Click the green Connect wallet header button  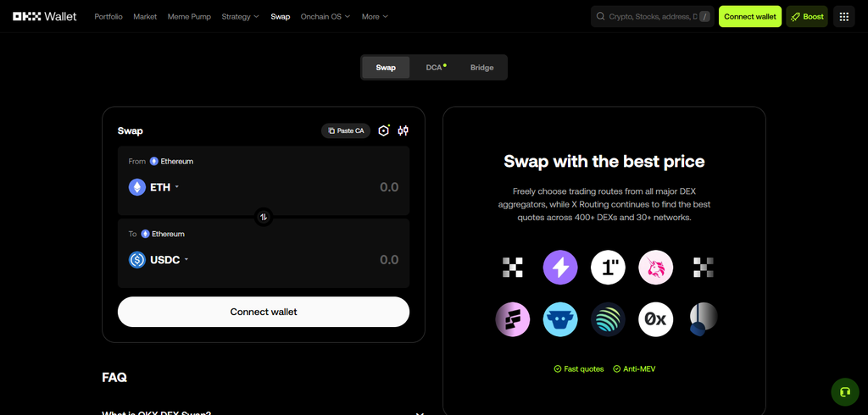point(750,17)
